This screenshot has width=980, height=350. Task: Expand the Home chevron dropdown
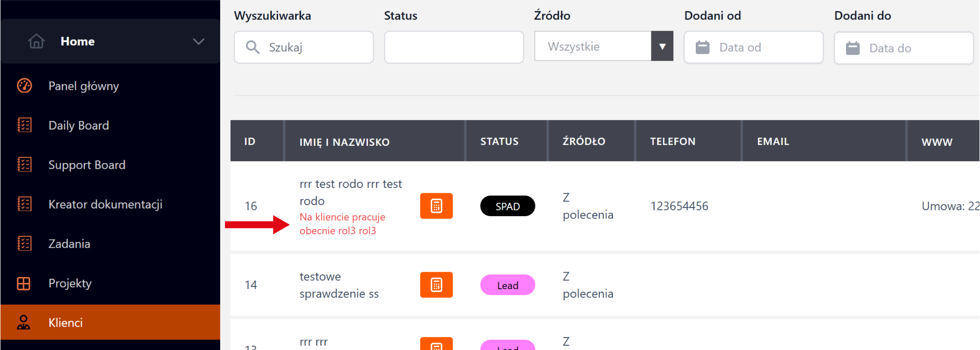199,42
